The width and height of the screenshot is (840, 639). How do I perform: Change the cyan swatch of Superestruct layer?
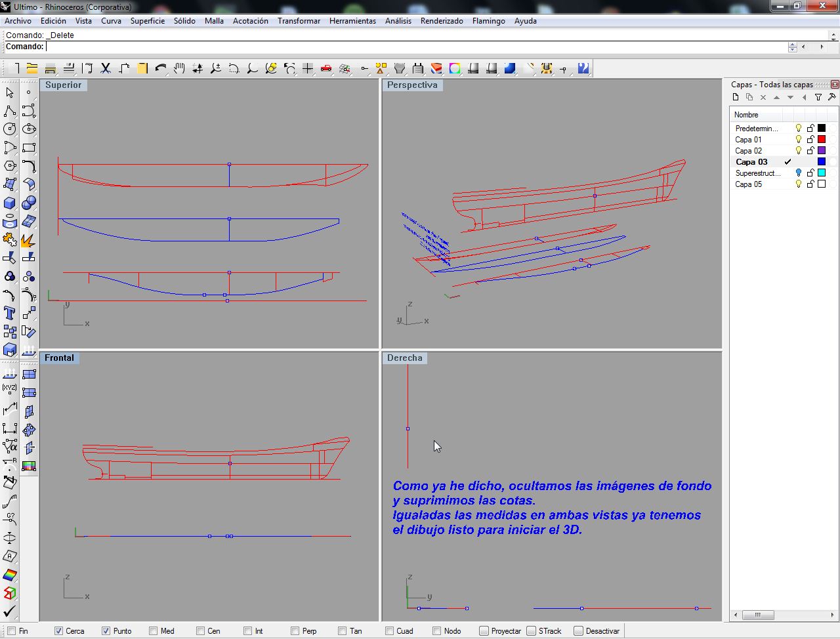[x=822, y=173]
